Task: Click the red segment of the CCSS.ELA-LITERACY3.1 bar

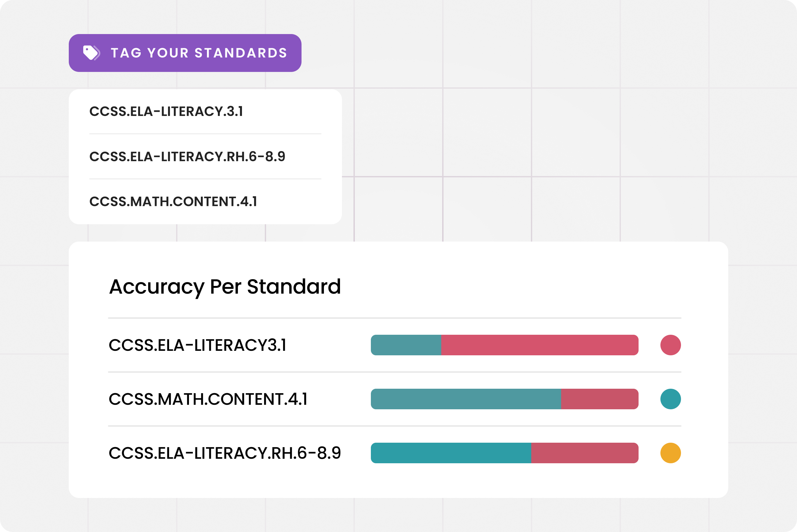Action: [540, 345]
